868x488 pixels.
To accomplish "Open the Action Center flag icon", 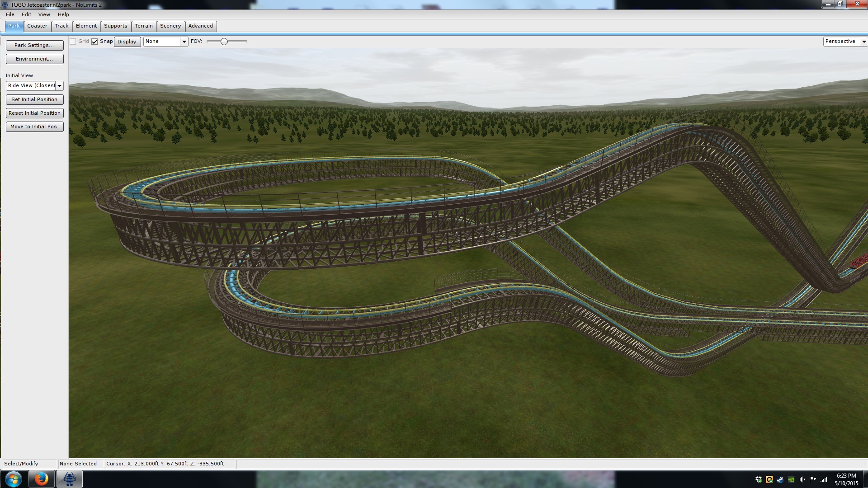I will (813, 479).
